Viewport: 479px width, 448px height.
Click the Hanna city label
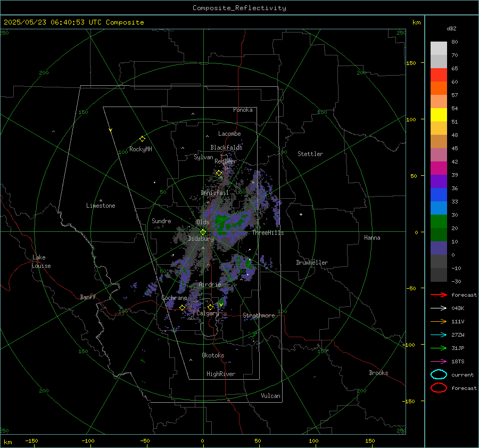click(372, 238)
